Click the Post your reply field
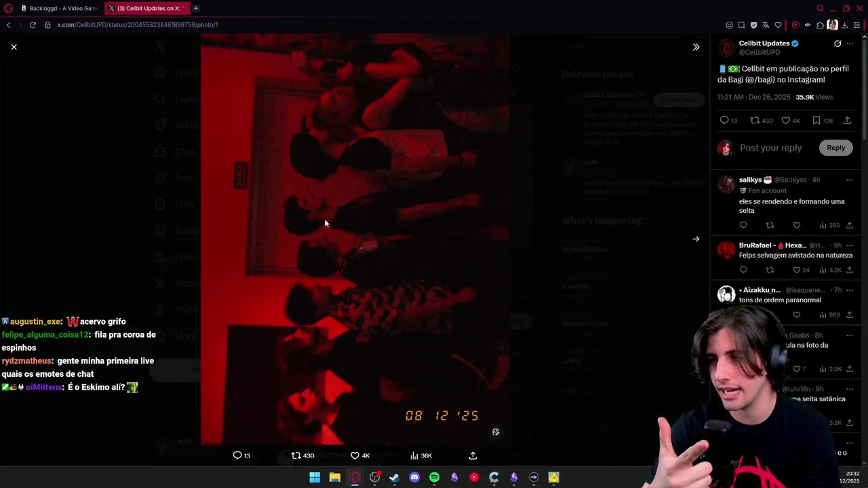Image resolution: width=868 pixels, height=488 pixels. click(x=770, y=148)
